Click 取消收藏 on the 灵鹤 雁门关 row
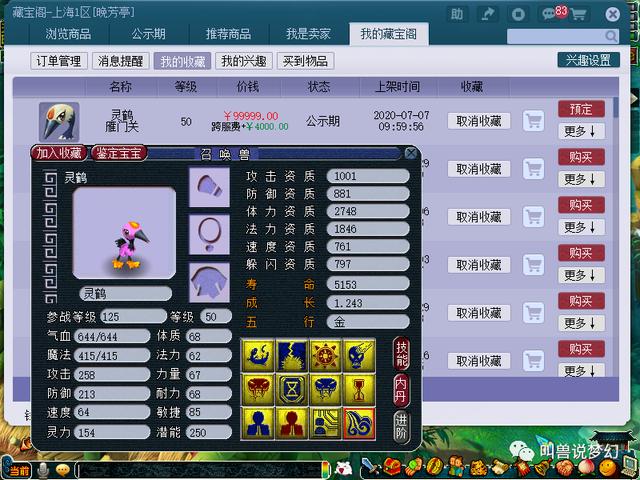This screenshot has height=480, width=640. (479, 121)
